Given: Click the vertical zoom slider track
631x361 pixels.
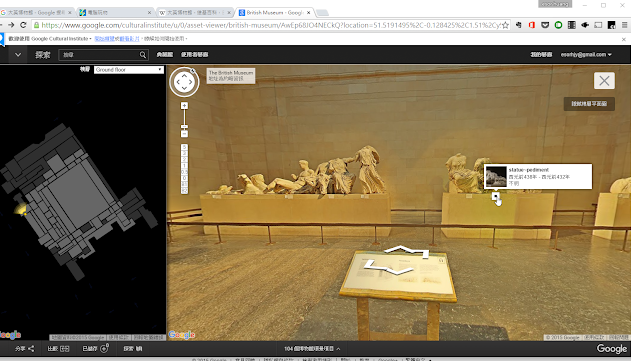Looking at the screenshot, I should click(x=184, y=120).
